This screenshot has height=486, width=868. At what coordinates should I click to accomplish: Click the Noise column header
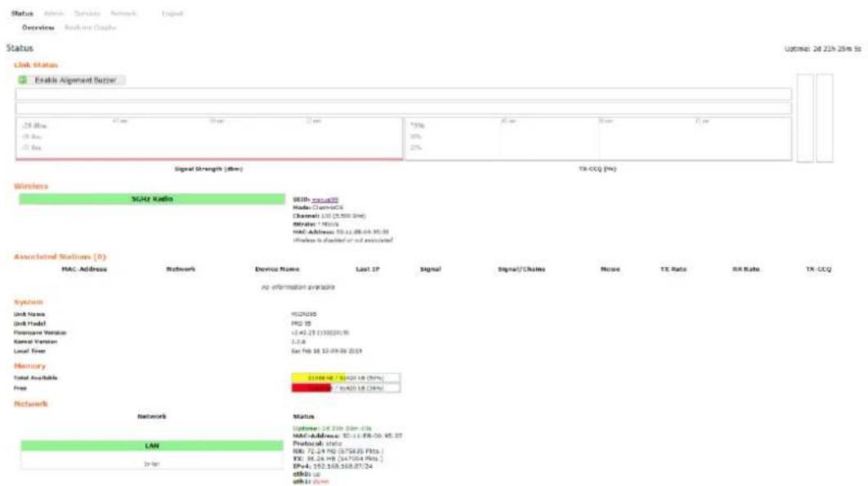(x=611, y=269)
